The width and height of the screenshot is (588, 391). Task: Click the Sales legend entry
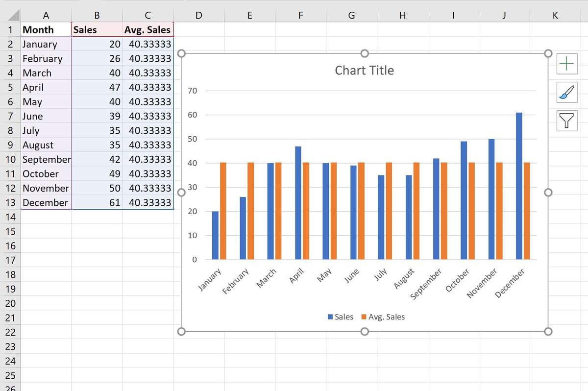(341, 317)
